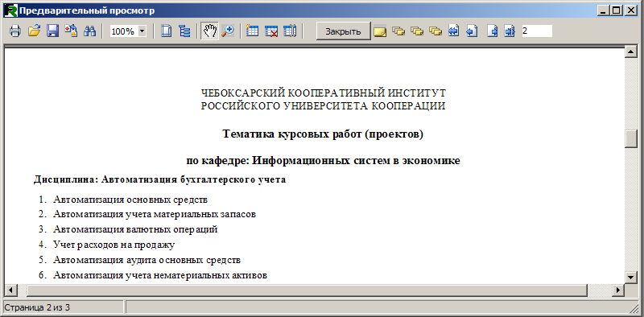Export the report using the export icon
The height and width of the screenshot is (317, 644).
click(x=71, y=31)
